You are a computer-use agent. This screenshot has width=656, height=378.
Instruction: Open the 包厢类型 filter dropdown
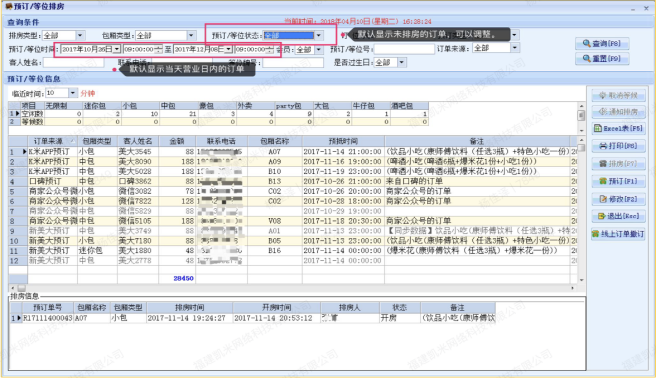191,36
